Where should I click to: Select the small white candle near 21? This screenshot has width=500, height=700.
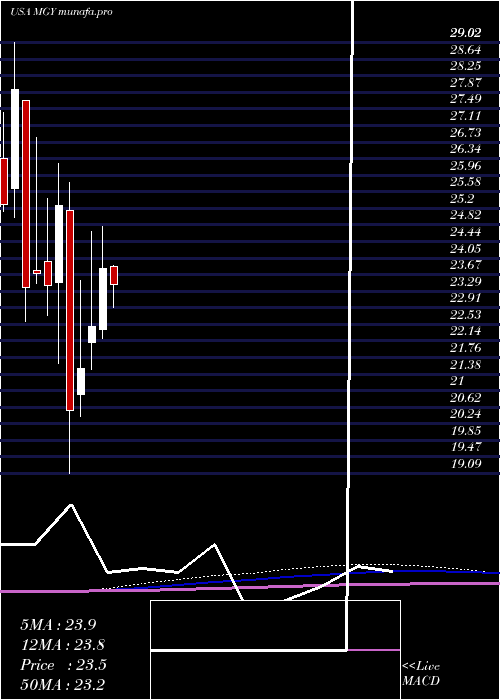[x=81, y=381]
